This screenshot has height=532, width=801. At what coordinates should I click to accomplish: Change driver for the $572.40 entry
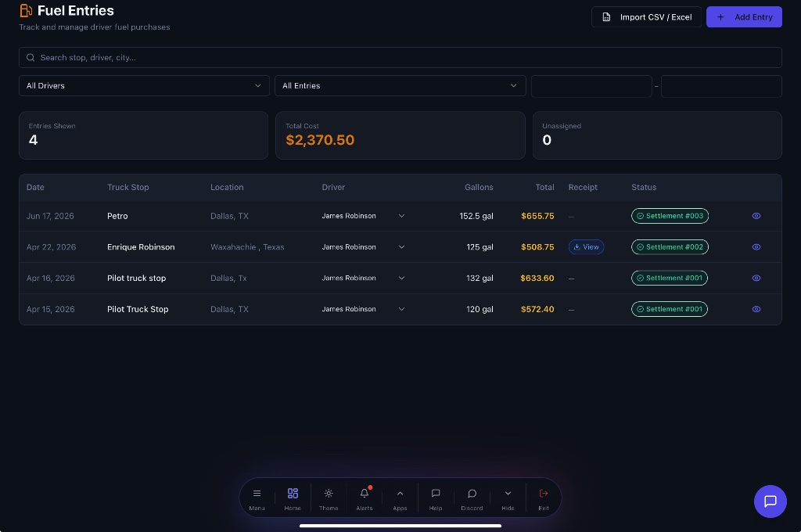(363, 309)
